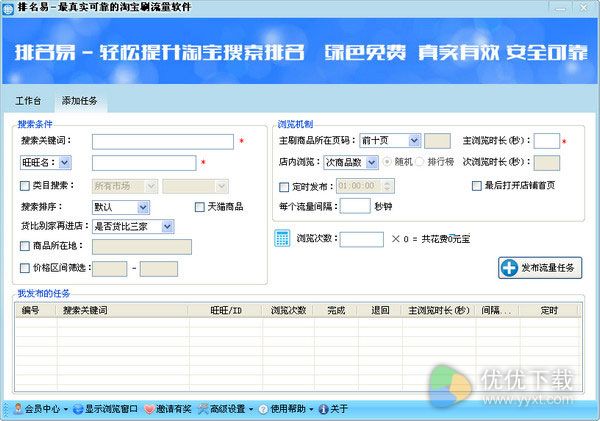Click the plus icon on 发布流量任务 button
Image resolution: width=600 pixels, height=421 pixels.
(x=509, y=268)
